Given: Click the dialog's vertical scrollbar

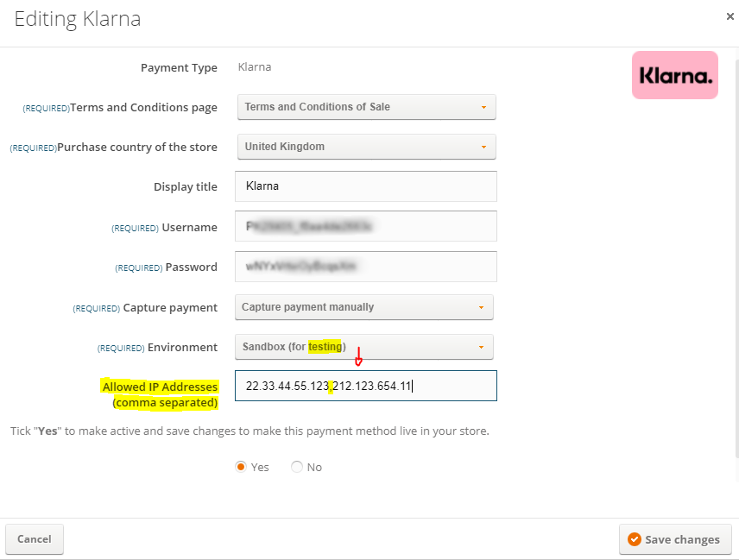Looking at the screenshot, I should pos(736,258).
